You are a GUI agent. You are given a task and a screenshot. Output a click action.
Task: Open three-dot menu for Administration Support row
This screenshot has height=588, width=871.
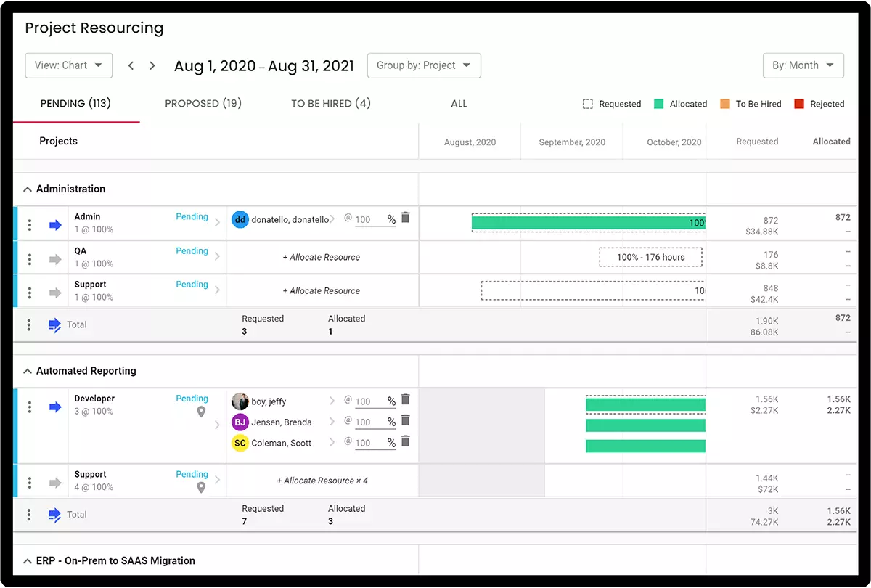pyautogui.click(x=29, y=293)
